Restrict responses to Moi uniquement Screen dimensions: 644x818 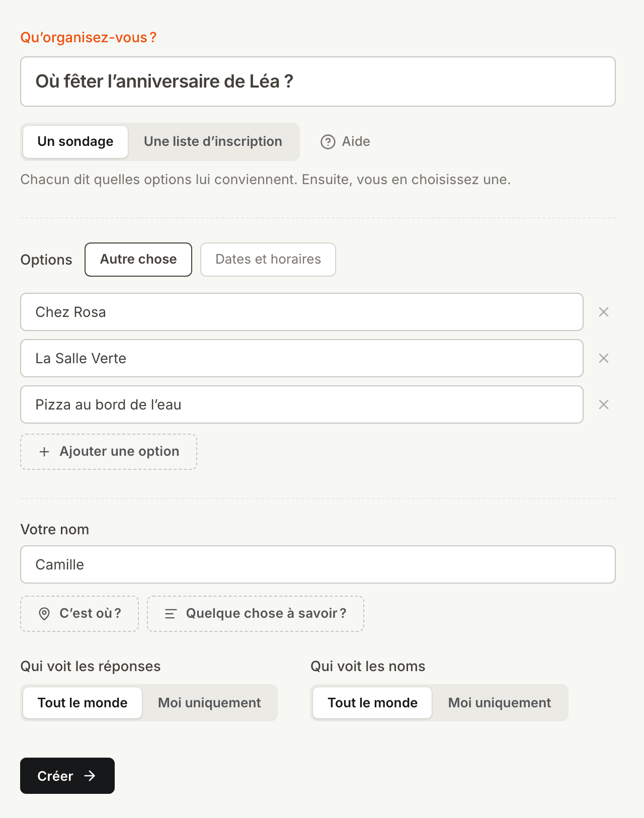pos(209,703)
